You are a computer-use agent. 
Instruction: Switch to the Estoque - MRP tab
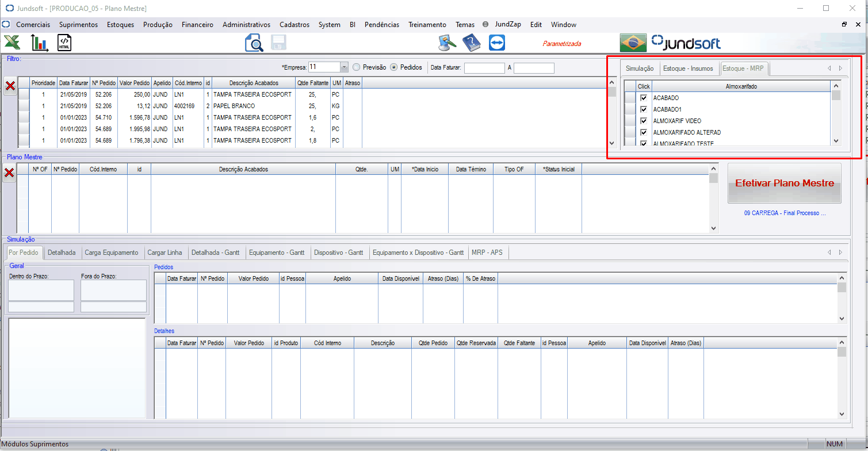743,68
